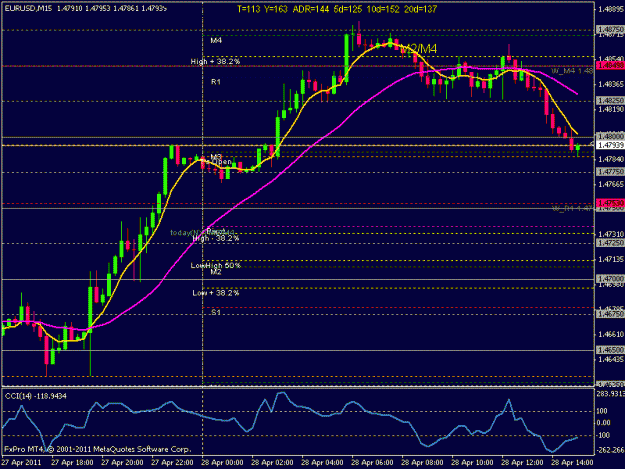Click the FxPro MT4 MetaQuotes copyright text
Screen dimensions: 625x469
tap(98, 449)
